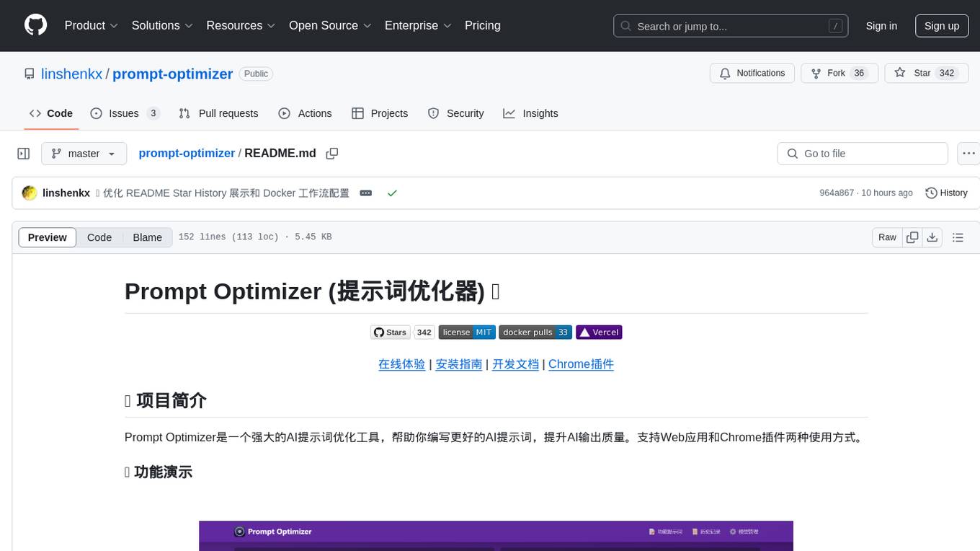Viewport: 980px width, 551px height.
Task: Click Sign in
Action: click(881, 26)
